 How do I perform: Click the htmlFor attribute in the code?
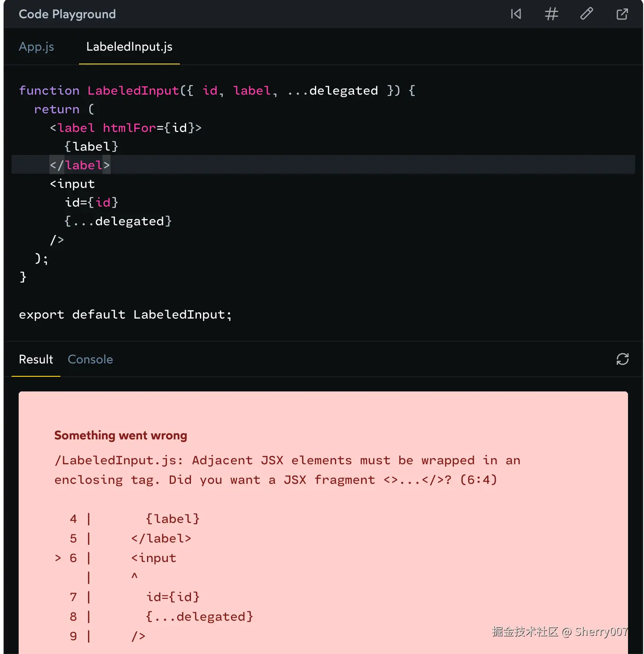129,128
